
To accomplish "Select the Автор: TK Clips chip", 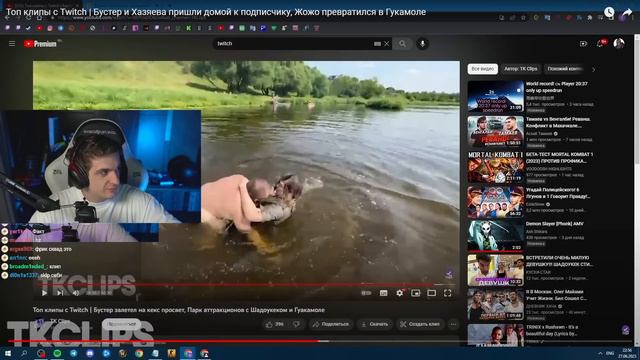I will point(521,69).
